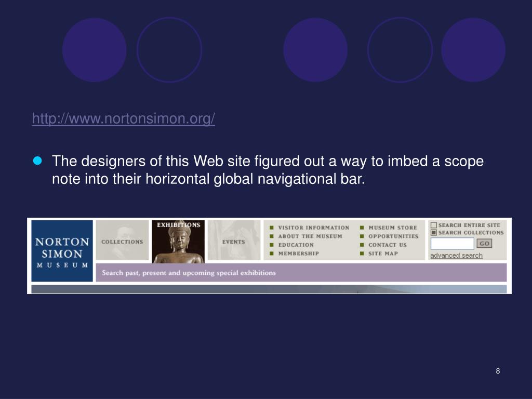Image resolution: width=532 pixels, height=399 pixels.
Task: Go to Visitor Information
Action: click(314, 228)
